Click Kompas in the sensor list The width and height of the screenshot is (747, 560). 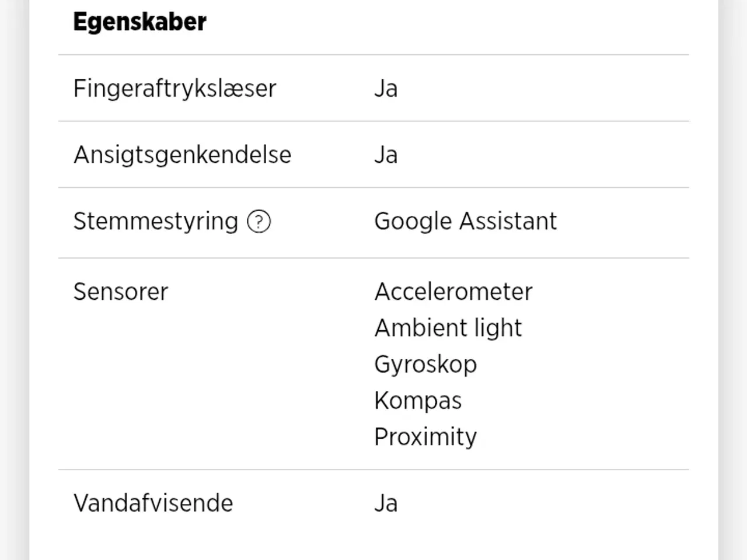coord(418,401)
